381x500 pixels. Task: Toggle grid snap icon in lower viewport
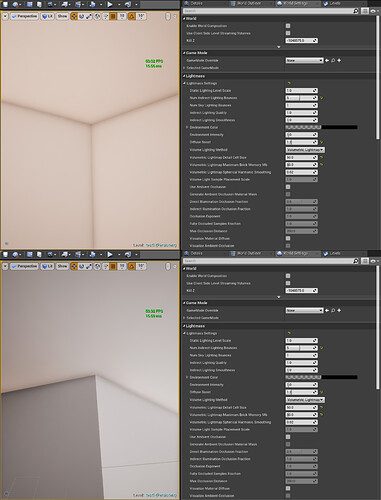click(x=113, y=266)
